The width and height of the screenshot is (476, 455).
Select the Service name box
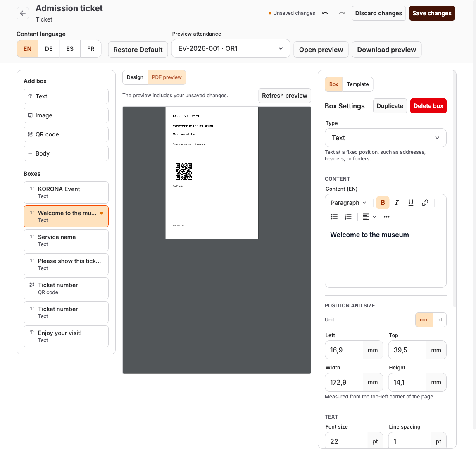(x=66, y=240)
